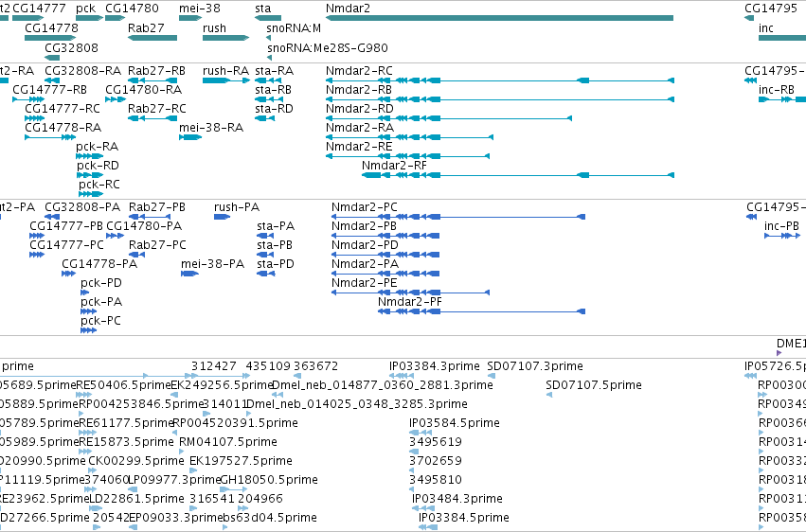Select the inc-PB protein label
The width and height of the screenshot is (806, 532).
(781, 226)
